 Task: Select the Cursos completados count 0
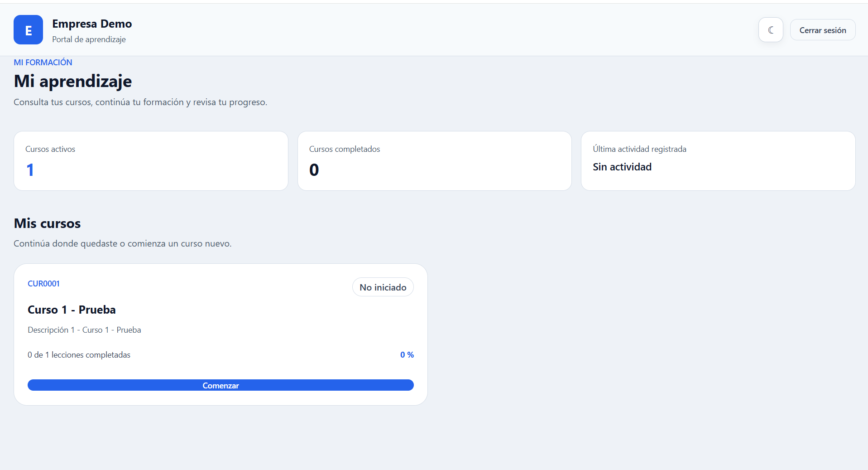coord(314,170)
